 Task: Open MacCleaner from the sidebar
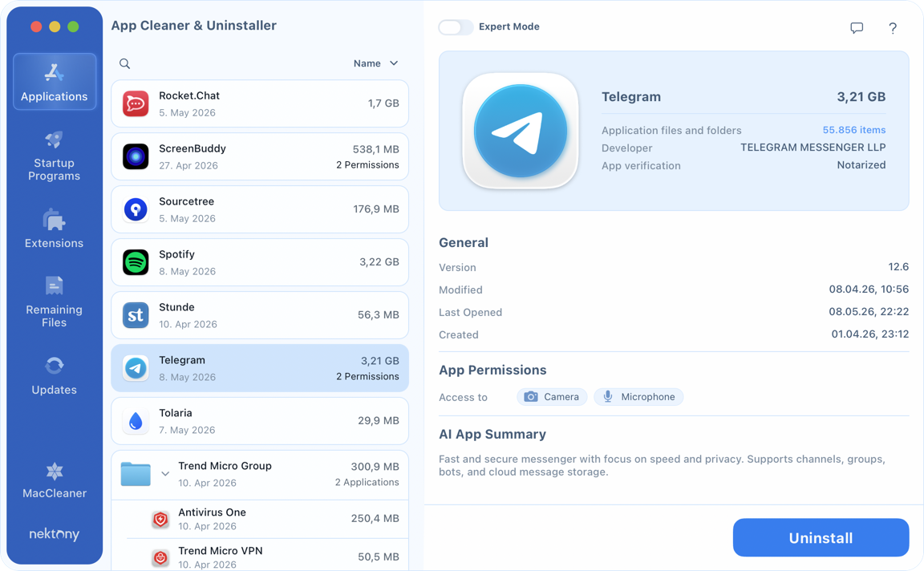point(55,481)
